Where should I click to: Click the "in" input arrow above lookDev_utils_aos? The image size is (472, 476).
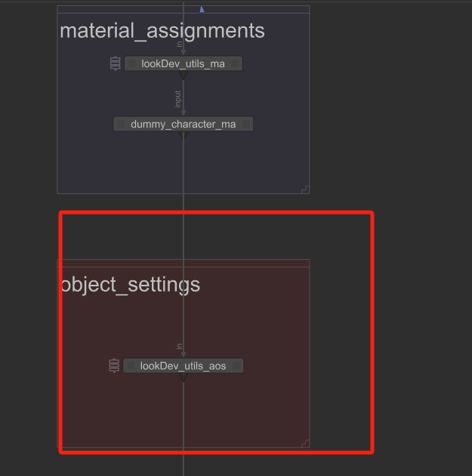pyautogui.click(x=184, y=354)
